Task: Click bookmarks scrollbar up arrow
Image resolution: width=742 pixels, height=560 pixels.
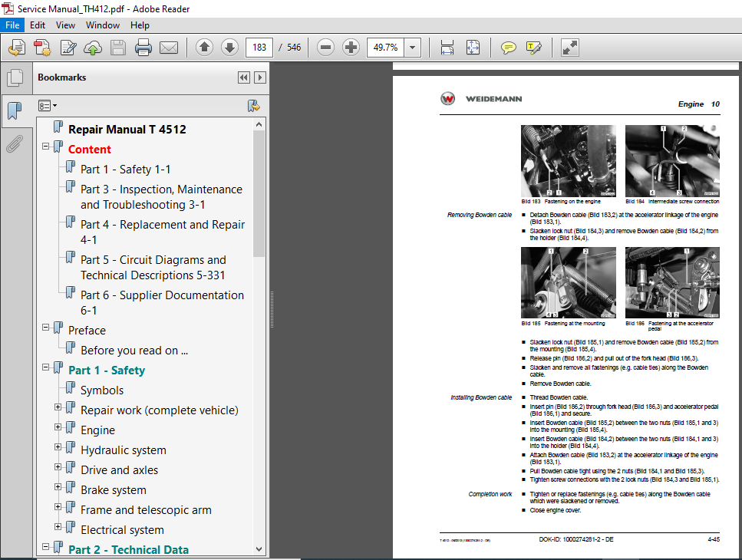Action: click(259, 124)
